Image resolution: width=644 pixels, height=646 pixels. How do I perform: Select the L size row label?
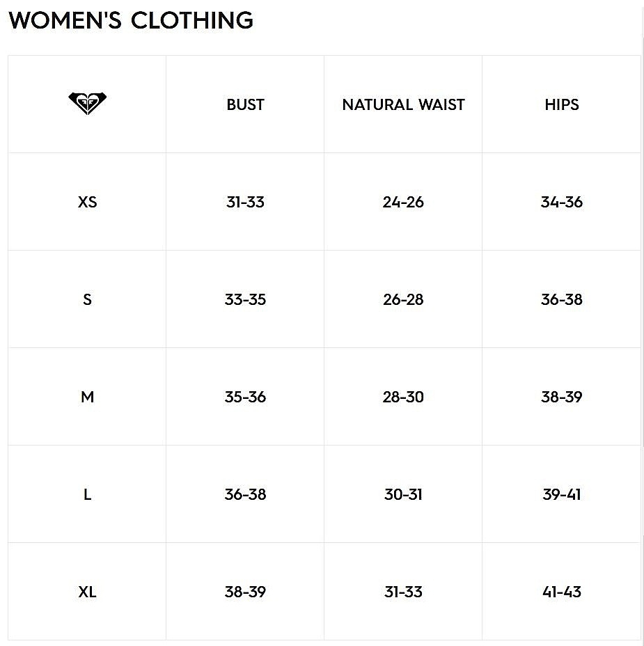click(x=87, y=494)
